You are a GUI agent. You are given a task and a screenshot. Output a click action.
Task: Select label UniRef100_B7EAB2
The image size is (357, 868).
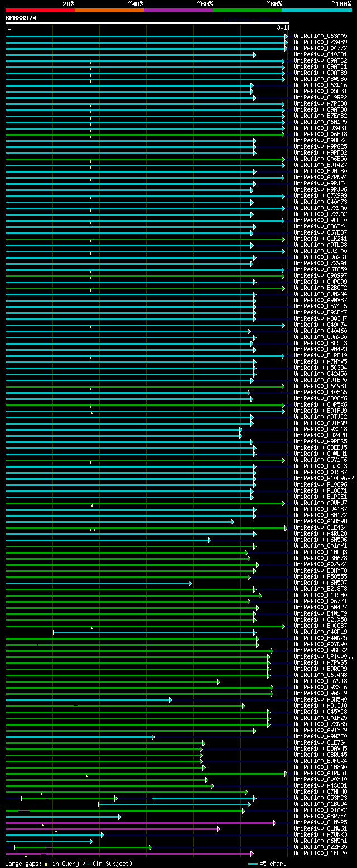[x=320, y=116]
